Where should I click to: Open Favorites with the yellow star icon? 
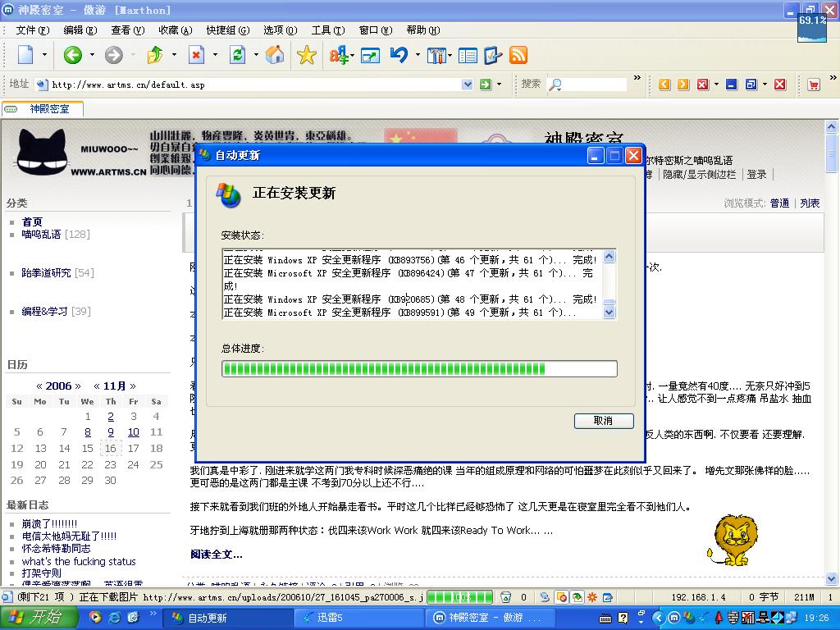tap(307, 55)
